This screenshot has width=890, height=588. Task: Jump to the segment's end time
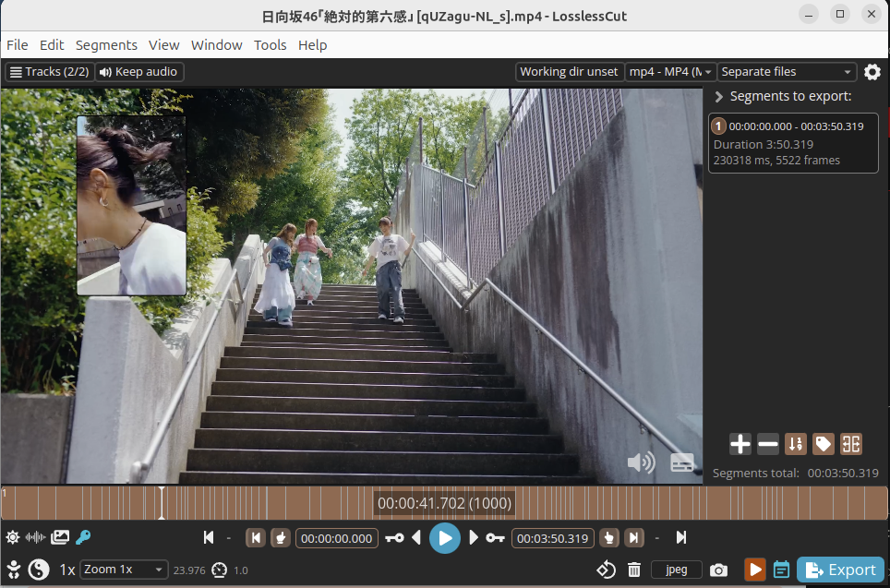[x=634, y=537]
